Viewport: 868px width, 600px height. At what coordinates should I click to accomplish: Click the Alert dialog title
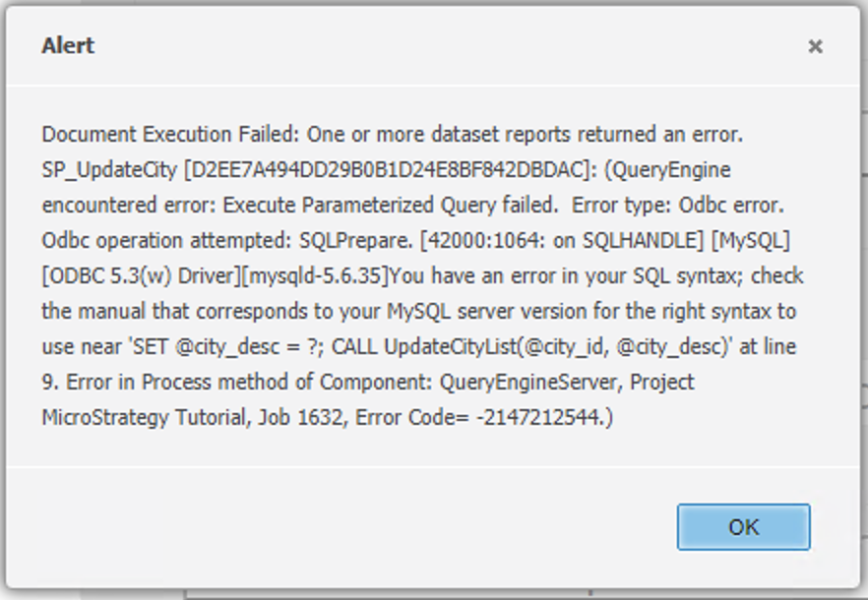68,45
